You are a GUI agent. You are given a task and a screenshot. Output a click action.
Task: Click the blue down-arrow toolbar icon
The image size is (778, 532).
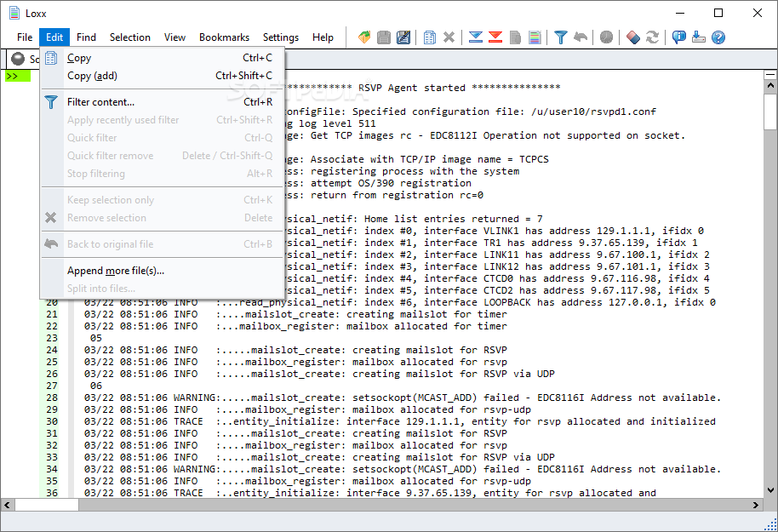pos(475,37)
